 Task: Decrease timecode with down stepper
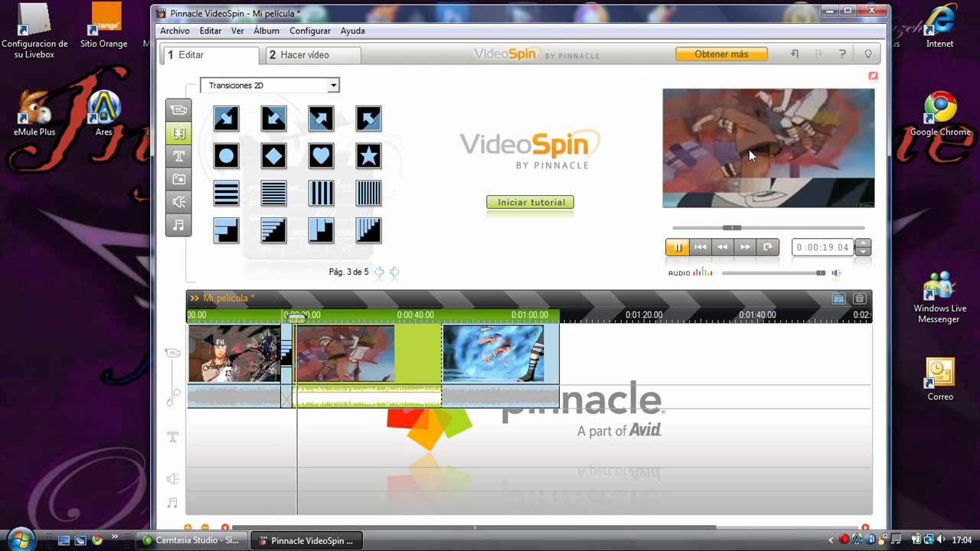click(x=863, y=252)
